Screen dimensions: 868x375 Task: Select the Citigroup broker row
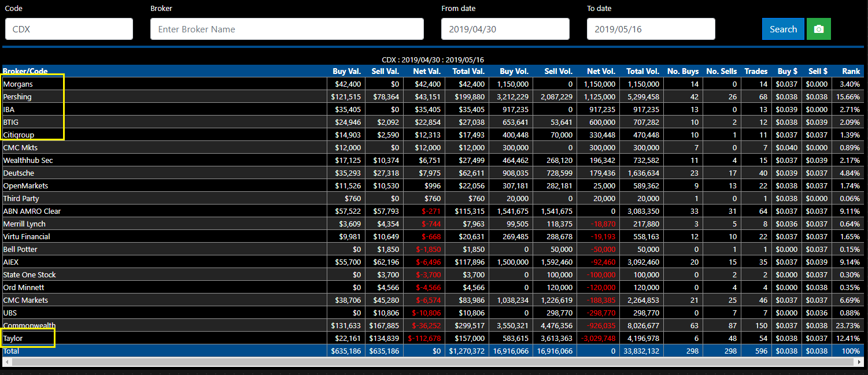click(x=432, y=135)
